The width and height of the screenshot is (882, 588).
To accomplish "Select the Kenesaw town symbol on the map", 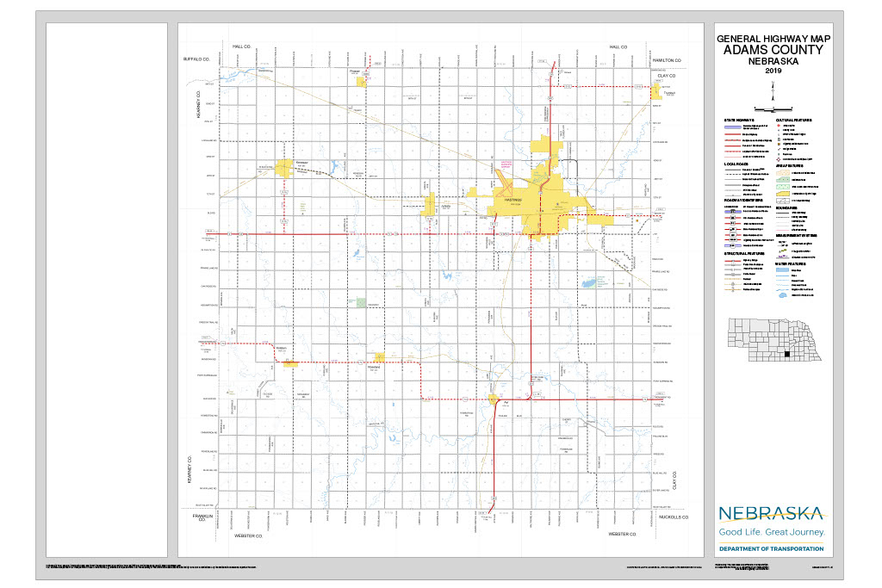I will pyautogui.click(x=284, y=164).
